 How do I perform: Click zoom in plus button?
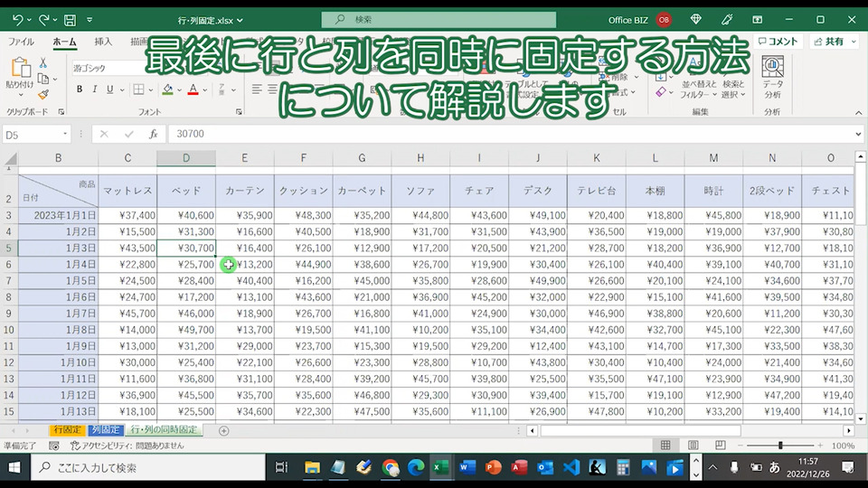coord(820,445)
